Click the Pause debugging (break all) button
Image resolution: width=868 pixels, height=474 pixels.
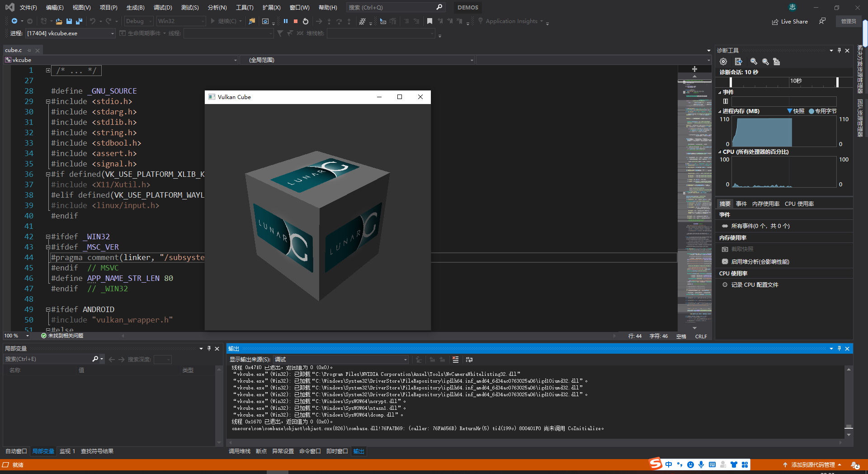(x=286, y=21)
